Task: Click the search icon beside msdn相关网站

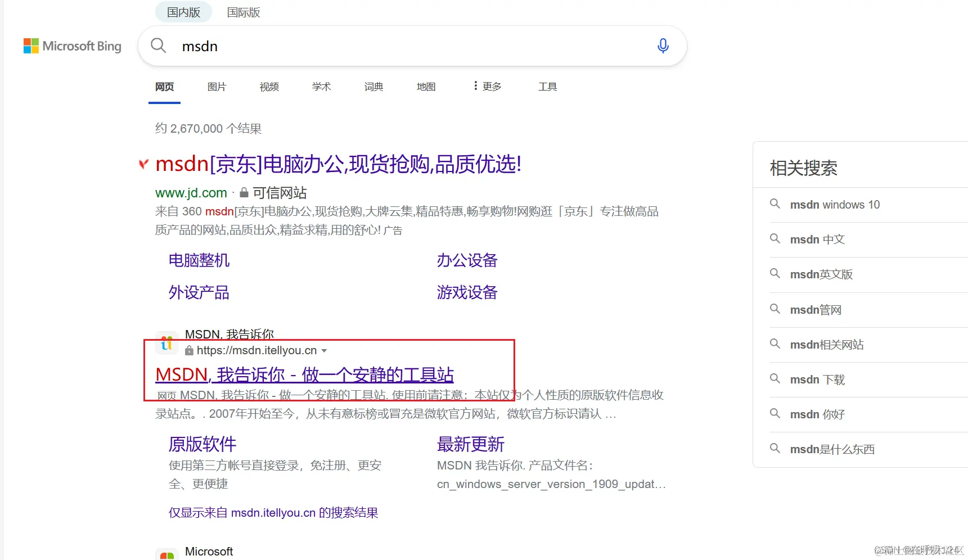Action: 775,344
